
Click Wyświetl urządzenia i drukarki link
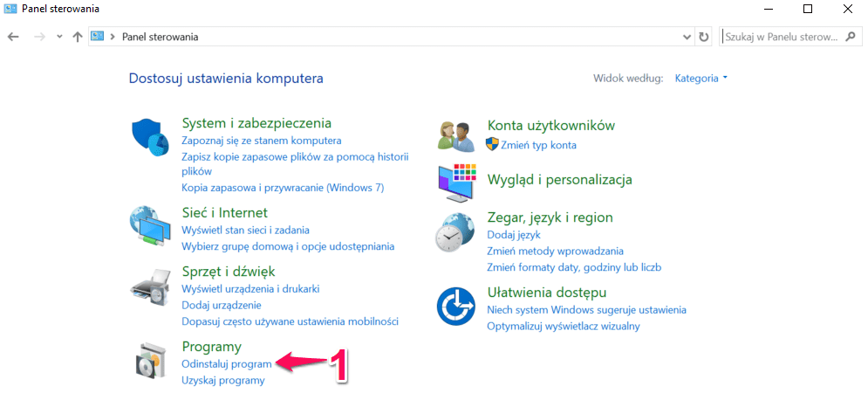250,288
